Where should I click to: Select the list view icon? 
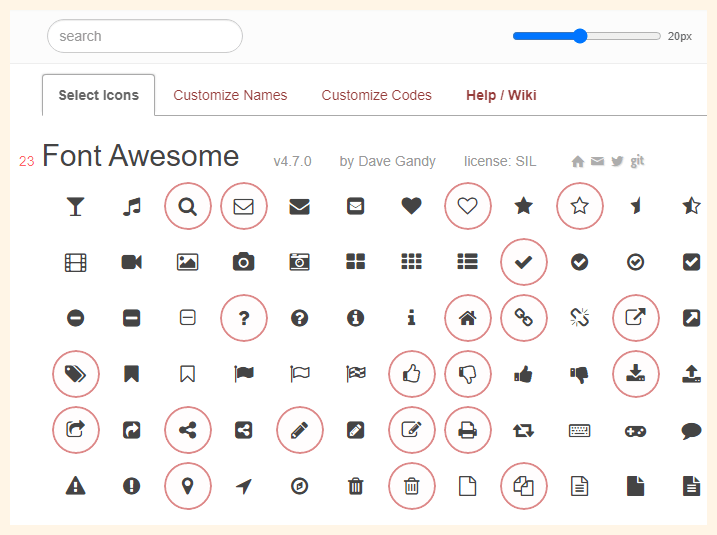click(x=468, y=262)
